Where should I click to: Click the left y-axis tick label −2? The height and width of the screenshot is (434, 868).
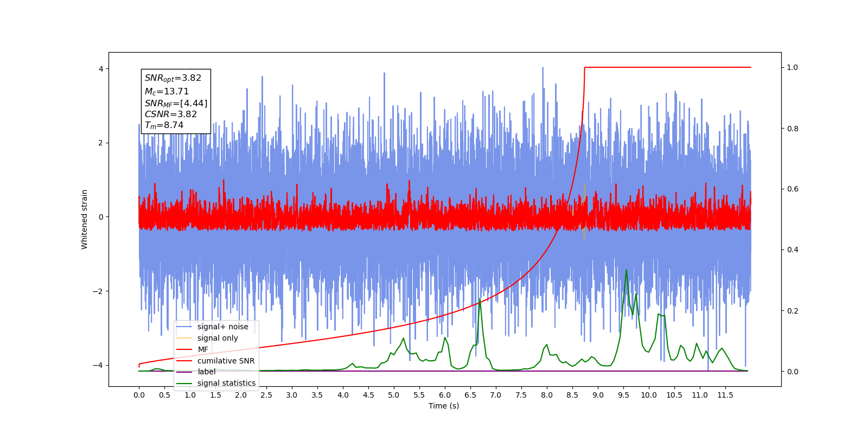[x=98, y=291]
